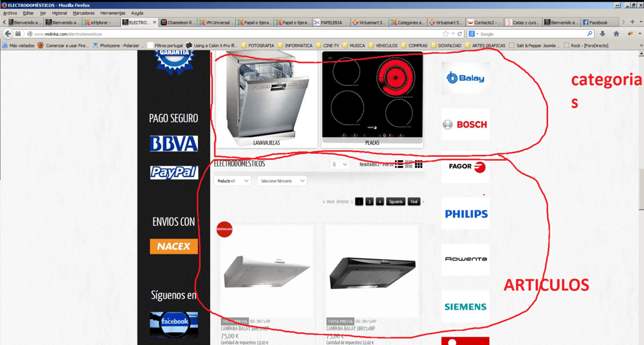Image resolution: width=644 pixels, height=345 pixels.
Task: Open the Firefox downloads arrow icon
Action: (602, 34)
